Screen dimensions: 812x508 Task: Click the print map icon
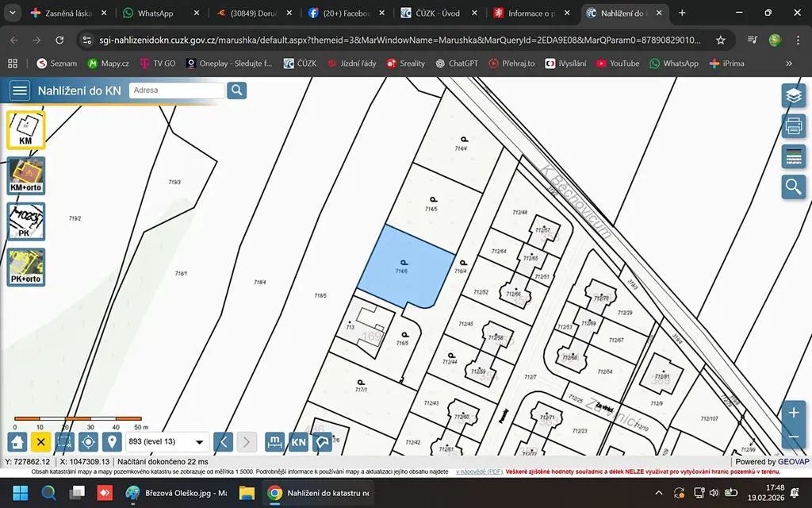[793, 125]
